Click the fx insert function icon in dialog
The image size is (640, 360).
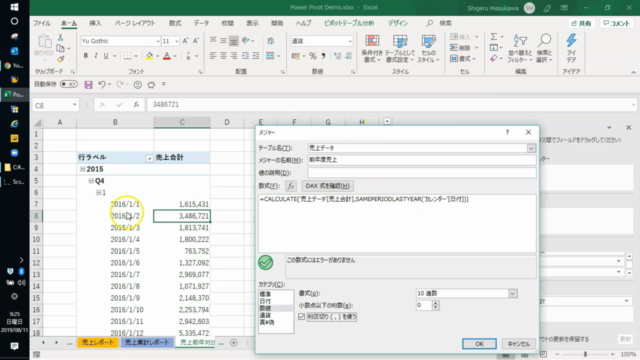pos(291,186)
